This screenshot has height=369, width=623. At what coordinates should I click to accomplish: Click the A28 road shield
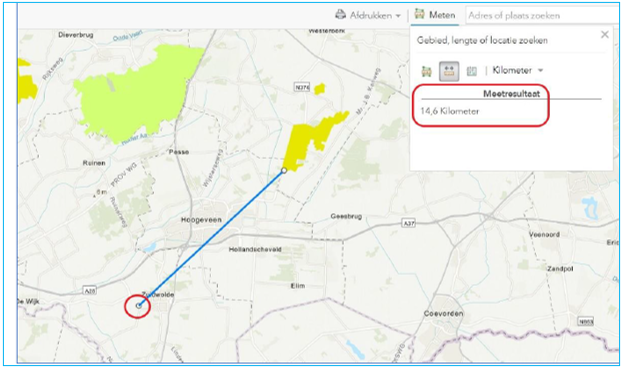click(x=89, y=290)
